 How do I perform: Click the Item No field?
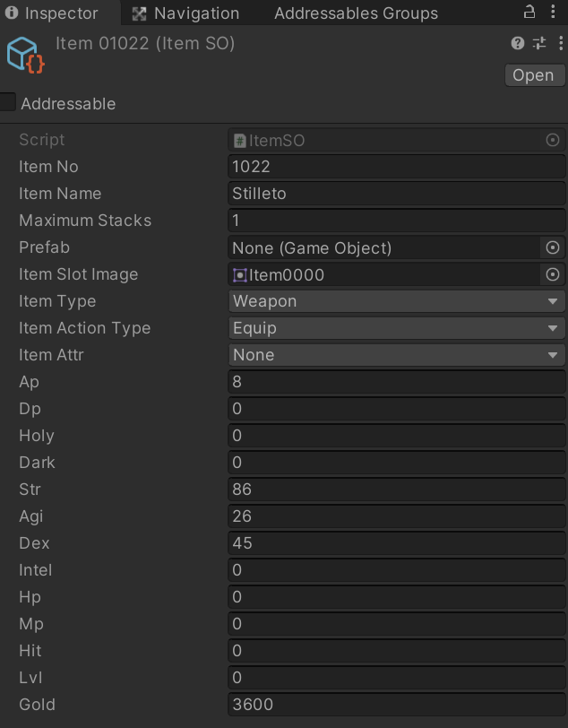point(397,167)
